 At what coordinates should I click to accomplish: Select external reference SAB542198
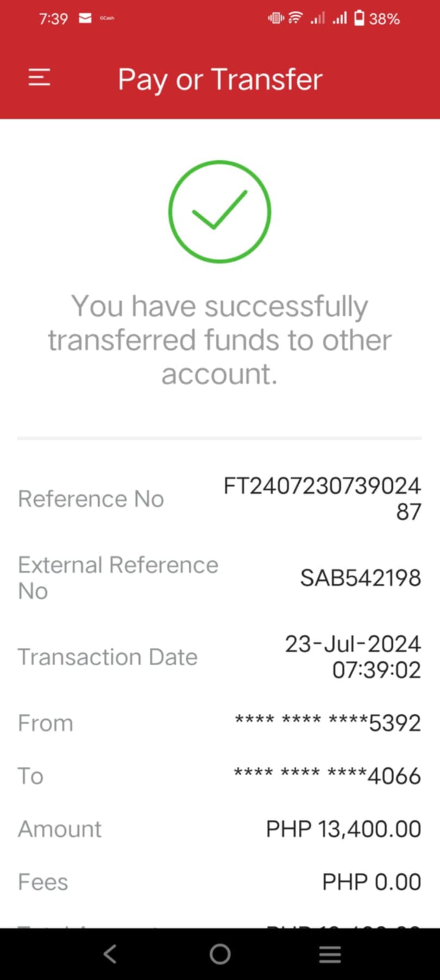point(360,578)
